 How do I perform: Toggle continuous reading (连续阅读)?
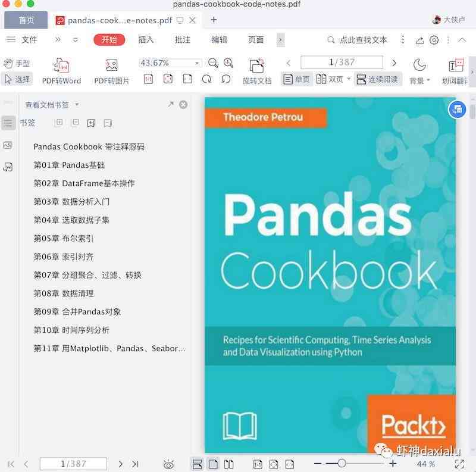click(378, 80)
